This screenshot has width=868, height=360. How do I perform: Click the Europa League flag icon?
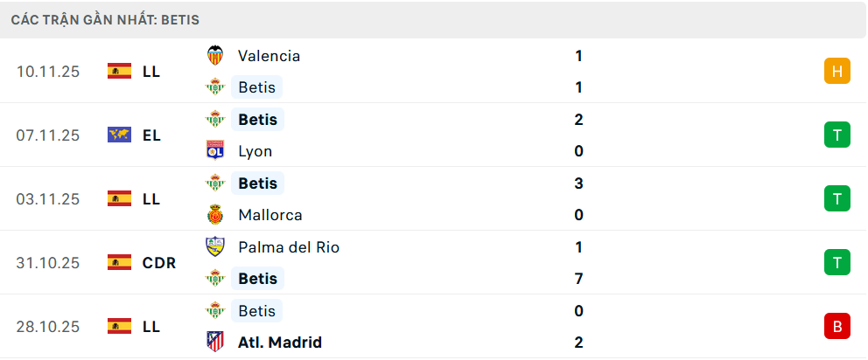pos(119,135)
